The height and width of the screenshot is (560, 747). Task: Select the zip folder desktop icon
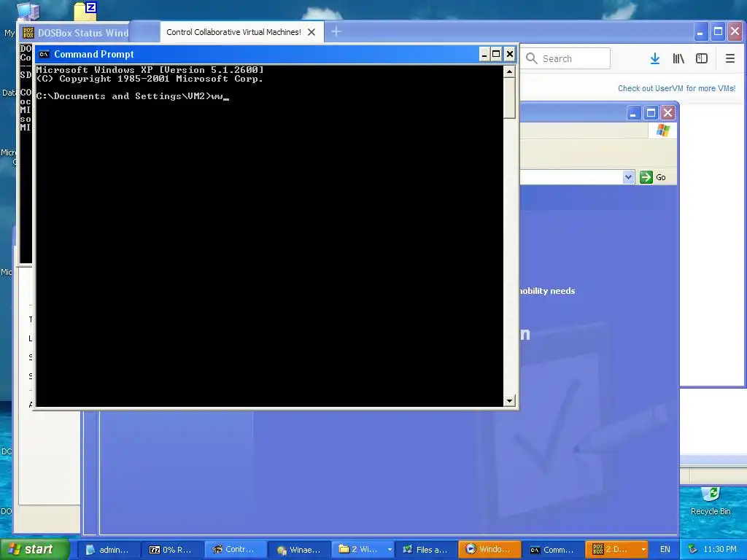click(x=86, y=10)
